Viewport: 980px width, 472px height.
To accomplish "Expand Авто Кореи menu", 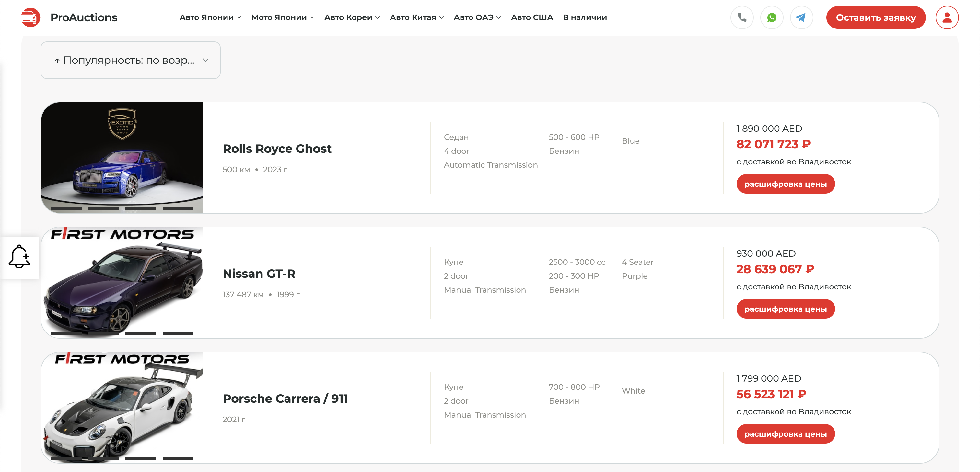I will coord(352,17).
